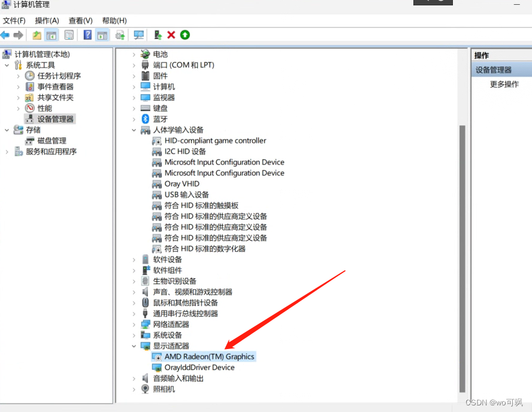
Task: Collapse the 存储 tree node
Action: [x=7, y=130]
